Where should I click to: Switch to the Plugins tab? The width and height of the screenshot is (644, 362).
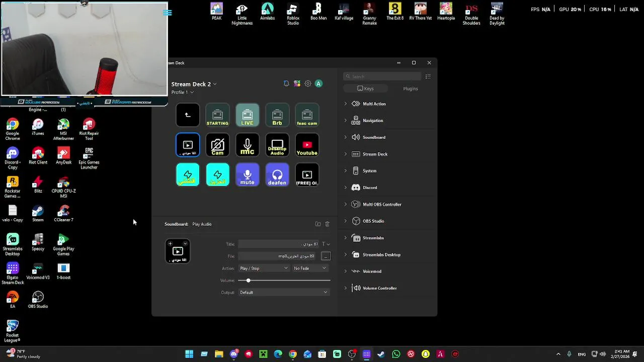point(410,88)
